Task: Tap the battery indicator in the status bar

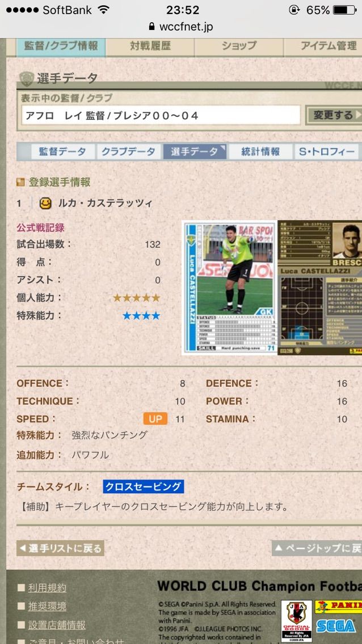Action: (x=344, y=10)
